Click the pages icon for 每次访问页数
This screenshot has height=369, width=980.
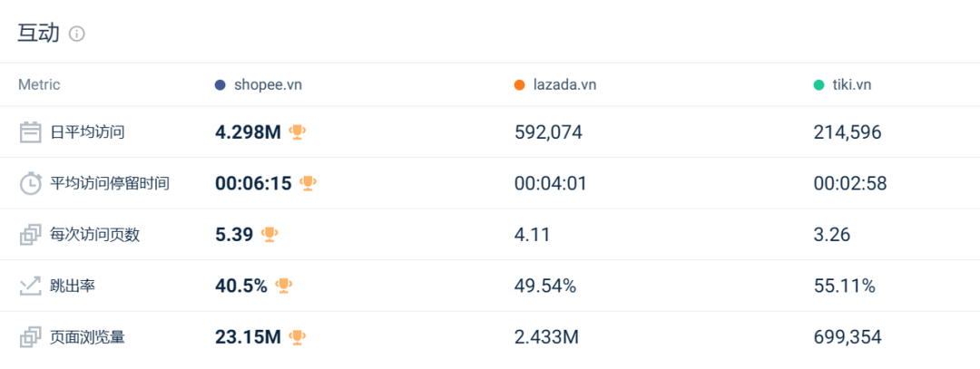click(30, 235)
